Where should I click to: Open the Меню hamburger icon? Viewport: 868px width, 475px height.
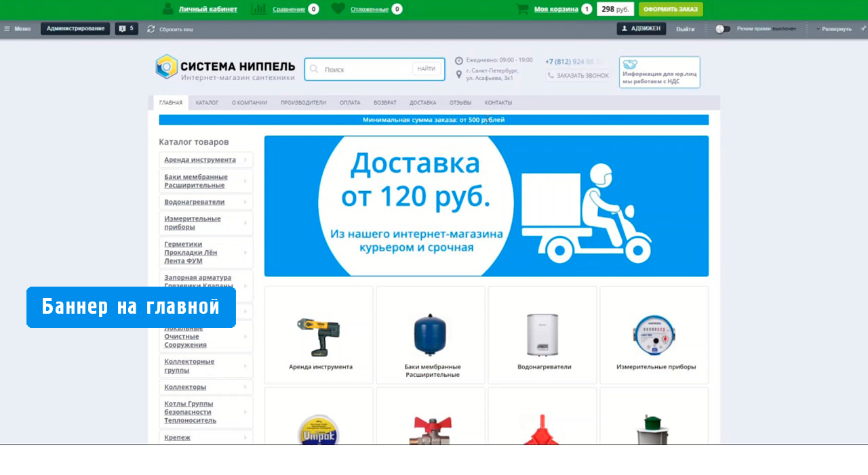pyautogui.click(x=7, y=28)
